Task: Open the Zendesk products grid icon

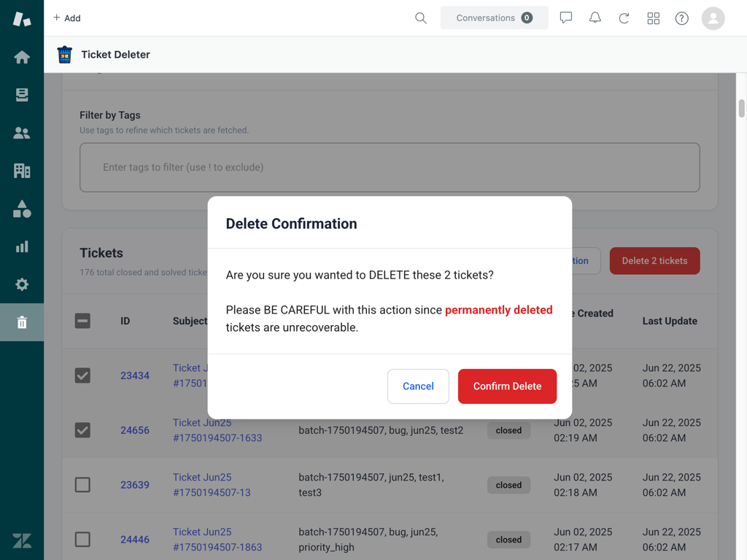Action: 653,18
